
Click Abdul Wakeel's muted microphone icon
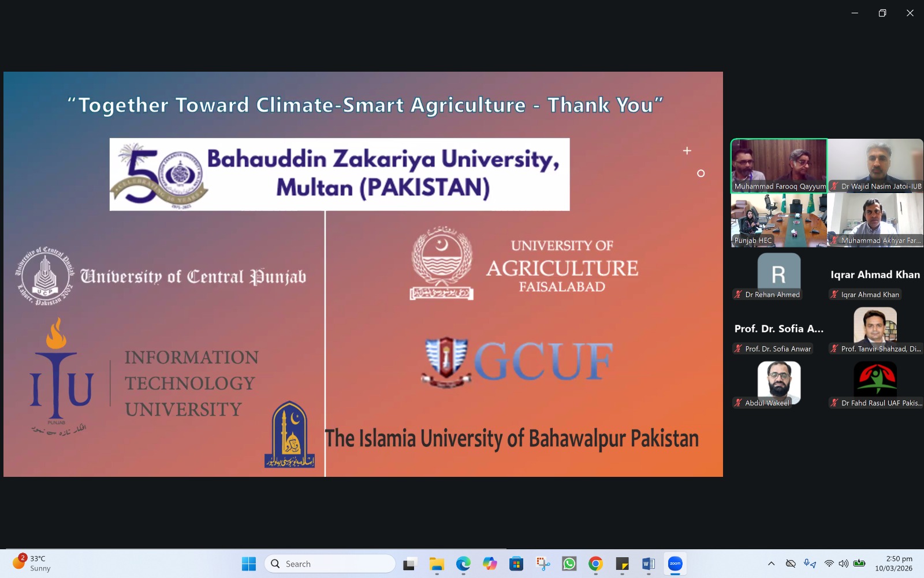tap(738, 403)
